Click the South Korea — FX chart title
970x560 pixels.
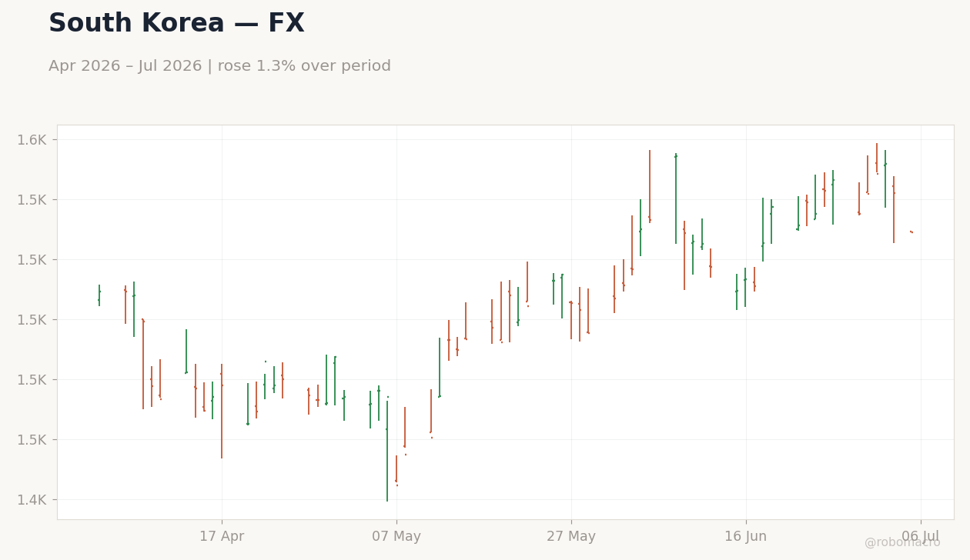click(176, 24)
